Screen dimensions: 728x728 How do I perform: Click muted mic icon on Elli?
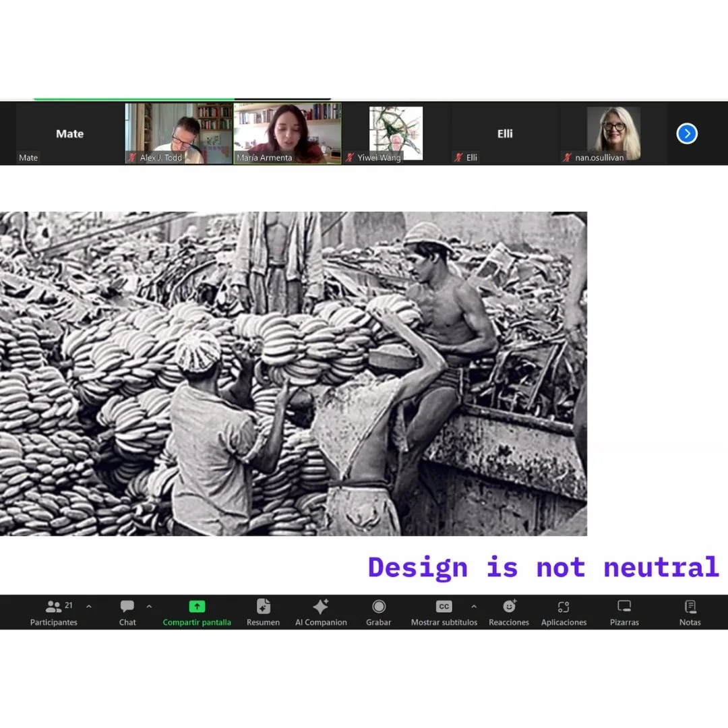point(459,157)
